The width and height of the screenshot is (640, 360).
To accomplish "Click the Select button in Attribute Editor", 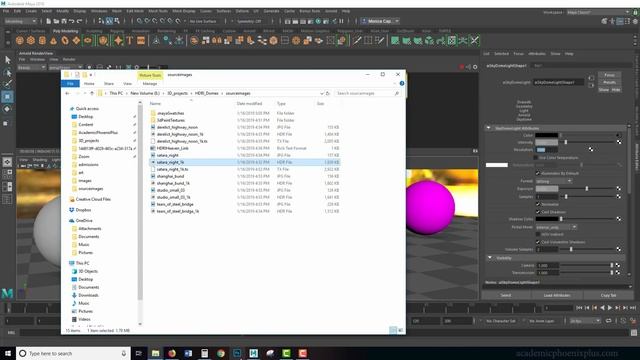I will point(506,295).
